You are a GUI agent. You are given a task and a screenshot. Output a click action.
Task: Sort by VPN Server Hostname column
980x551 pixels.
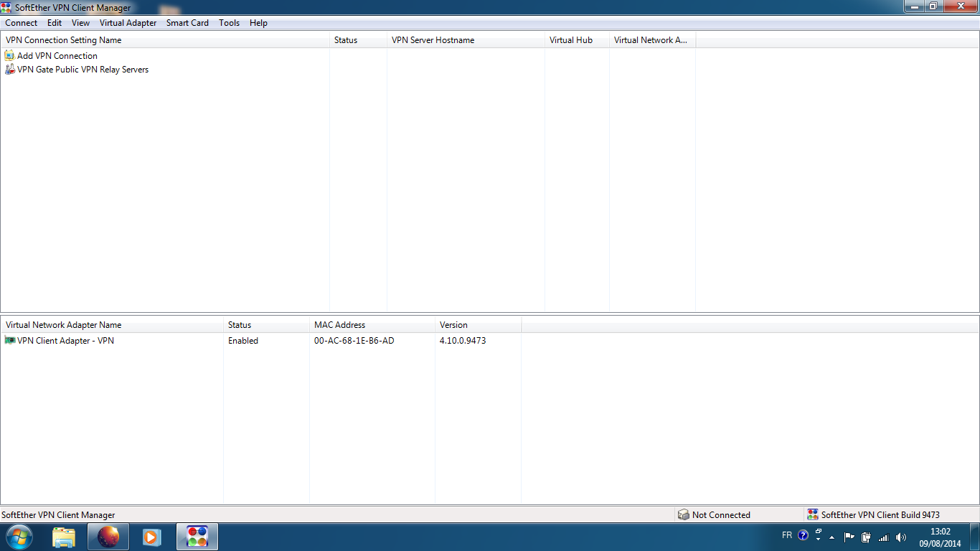click(466, 40)
